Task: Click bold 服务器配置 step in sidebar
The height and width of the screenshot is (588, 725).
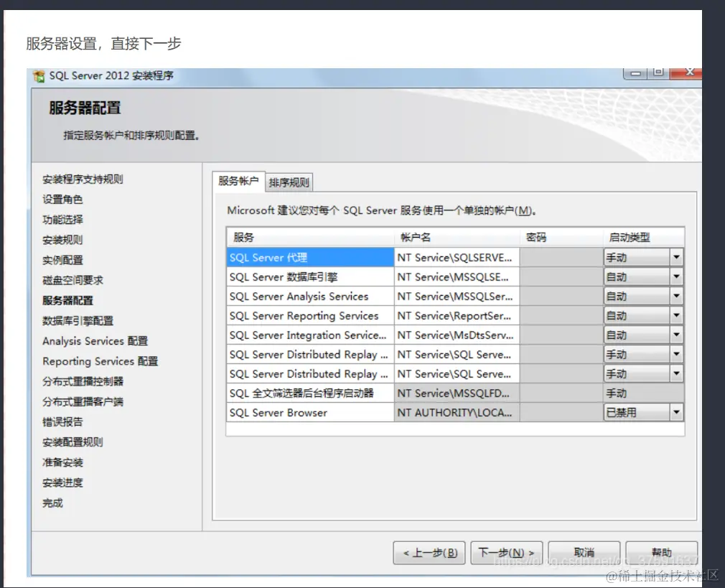Action: (67, 301)
